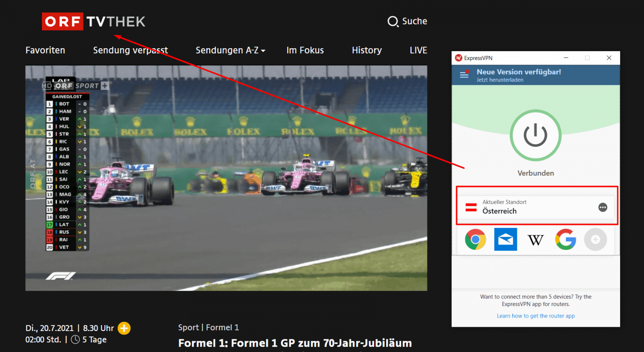This screenshot has height=352, width=644.
Task: Open the Suche search icon
Action: (393, 21)
